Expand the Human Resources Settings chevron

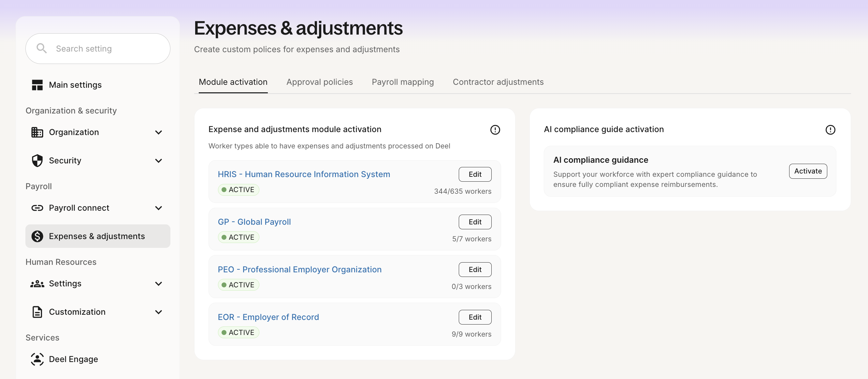tap(158, 283)
